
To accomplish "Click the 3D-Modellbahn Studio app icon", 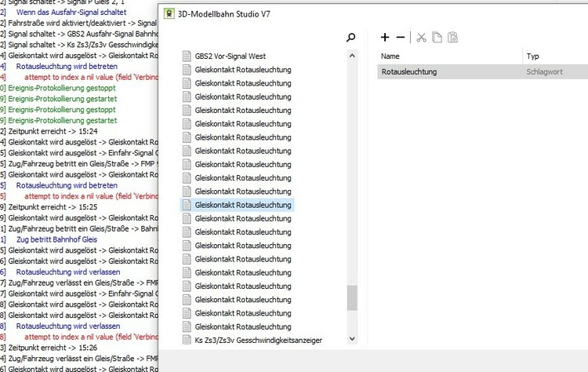I will (169, 12).
